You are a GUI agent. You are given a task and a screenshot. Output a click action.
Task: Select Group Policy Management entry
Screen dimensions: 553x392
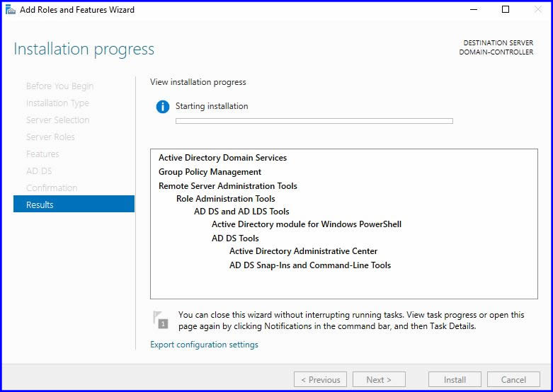(210, 172)
